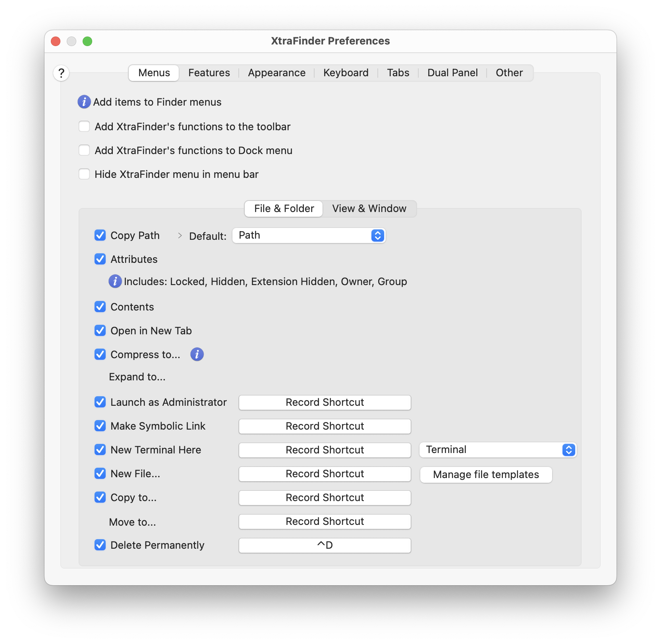661x644 pixels.
Task: Click Manage file templates button
Action: [x=486, y=475]
